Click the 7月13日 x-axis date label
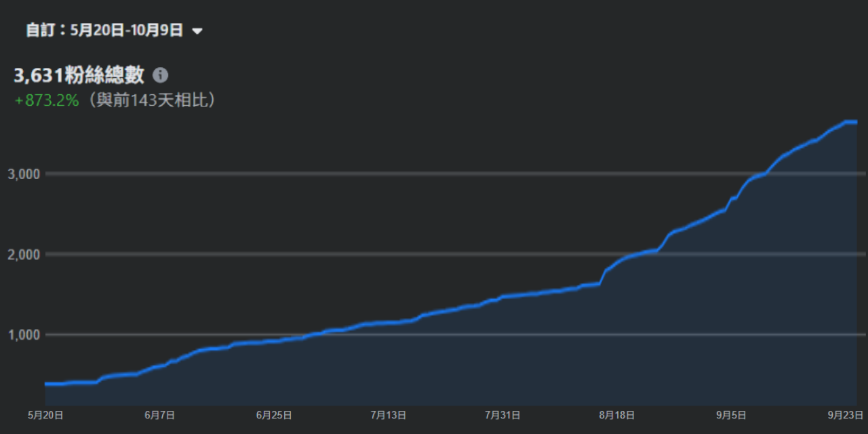The height and width of the screenshot is (434, 868). [388, 415]
